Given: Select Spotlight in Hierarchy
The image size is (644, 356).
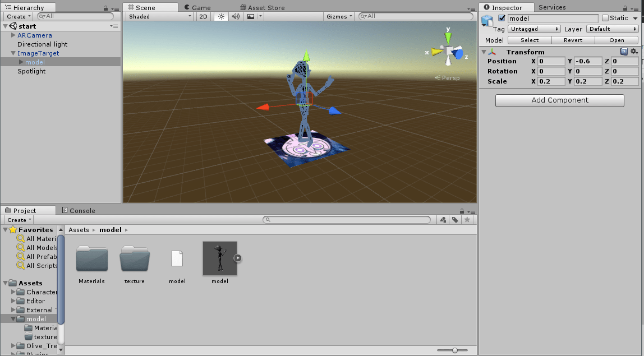Looking at the screenshot, I should [31, 71].
